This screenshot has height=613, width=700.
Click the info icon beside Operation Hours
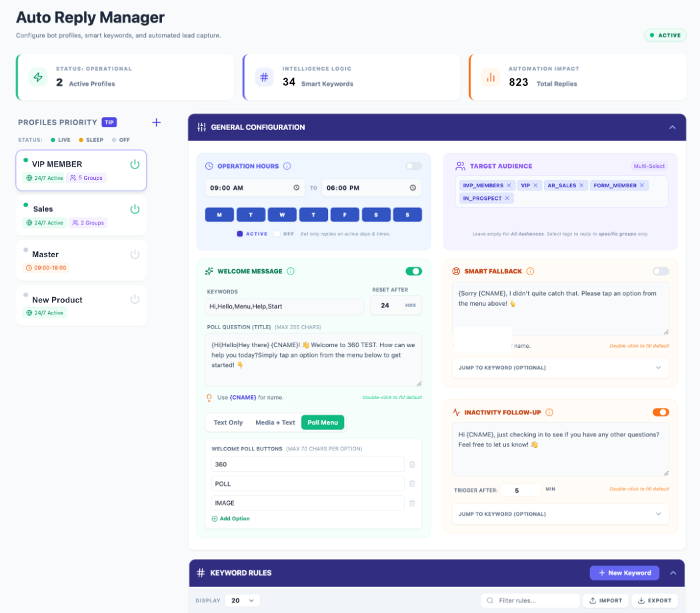click(286, 165)
